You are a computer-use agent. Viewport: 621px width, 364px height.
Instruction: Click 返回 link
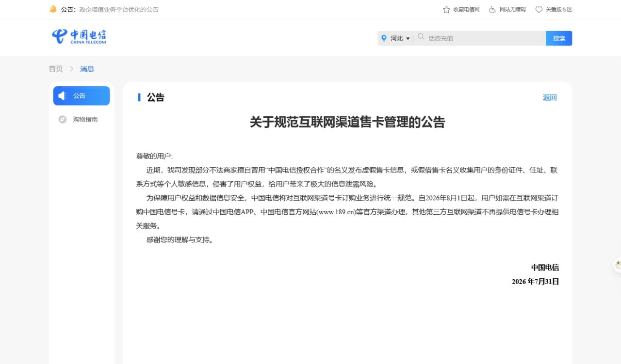point(550,97)
